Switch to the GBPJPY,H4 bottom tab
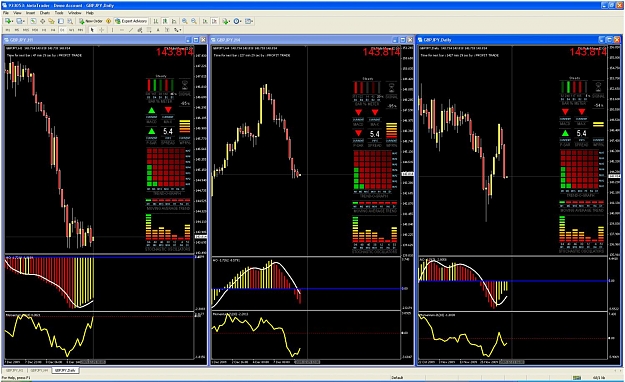 click(x=39, y=370)
